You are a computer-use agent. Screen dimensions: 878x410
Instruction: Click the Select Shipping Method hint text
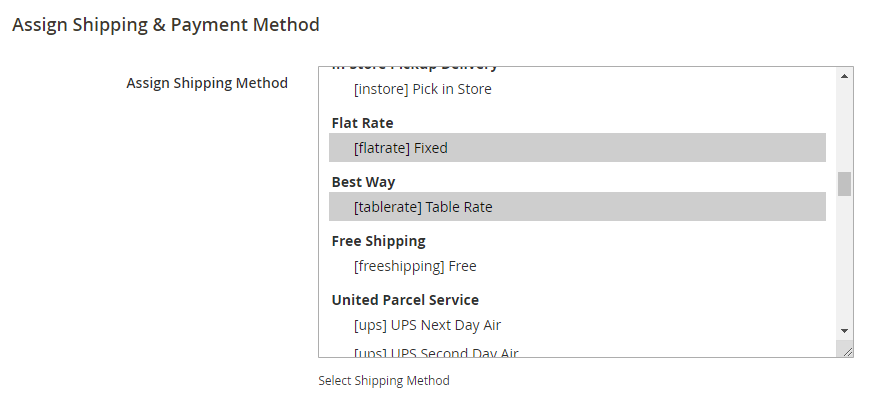384,381
